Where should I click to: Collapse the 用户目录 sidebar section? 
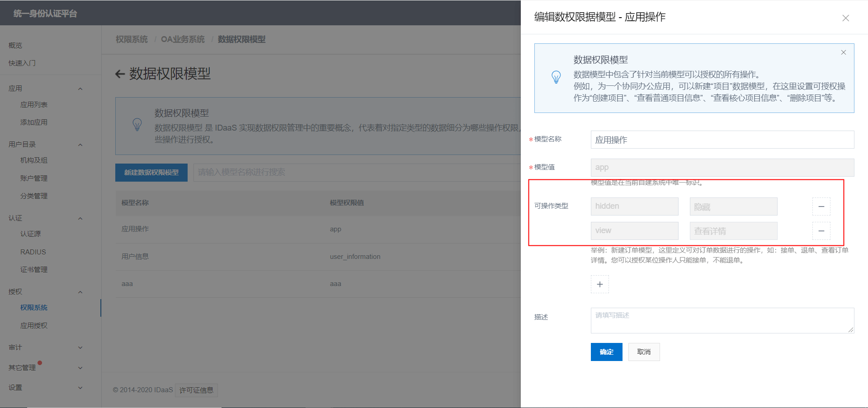tap(80, 145)
